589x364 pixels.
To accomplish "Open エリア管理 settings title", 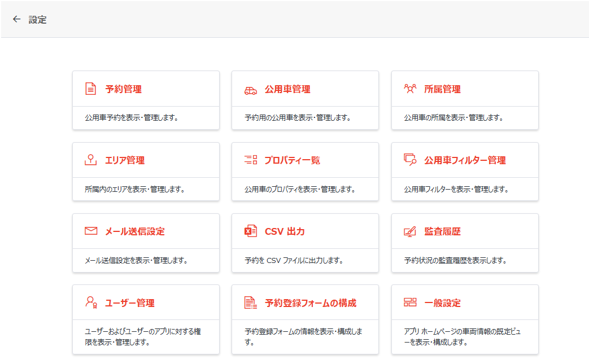I will coord(125,160).
